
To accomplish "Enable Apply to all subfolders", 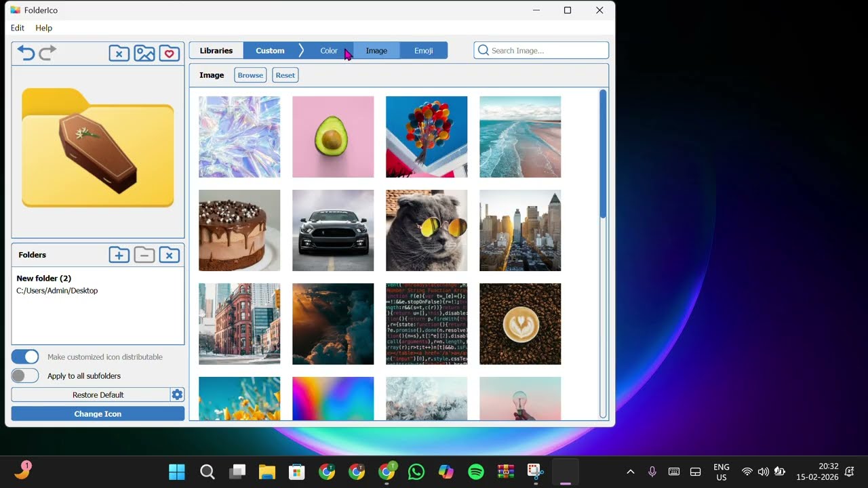I will pos(25,375).
